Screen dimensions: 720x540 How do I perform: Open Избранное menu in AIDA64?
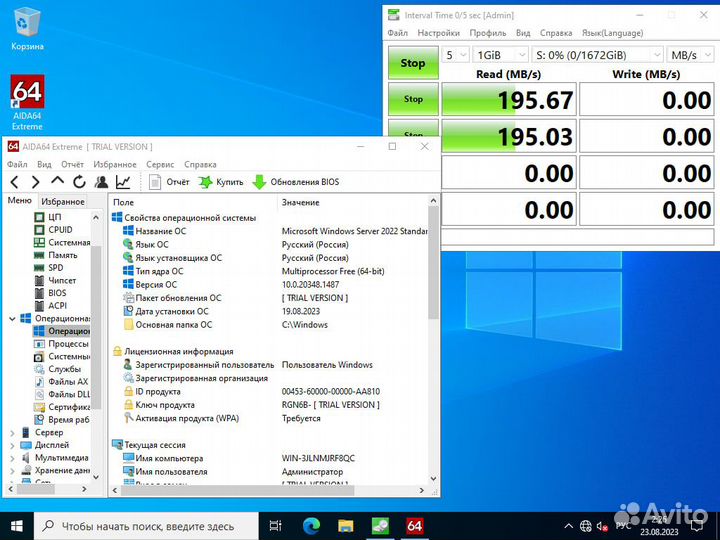(115, 164)
